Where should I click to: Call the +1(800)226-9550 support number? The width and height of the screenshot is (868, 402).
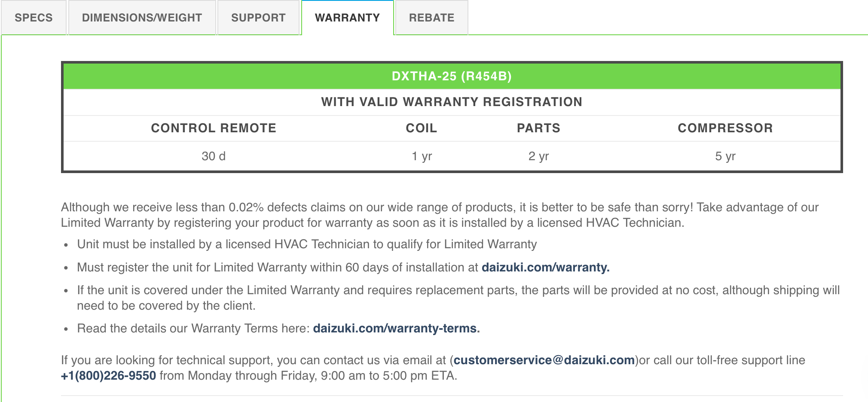tap(108, 375)
